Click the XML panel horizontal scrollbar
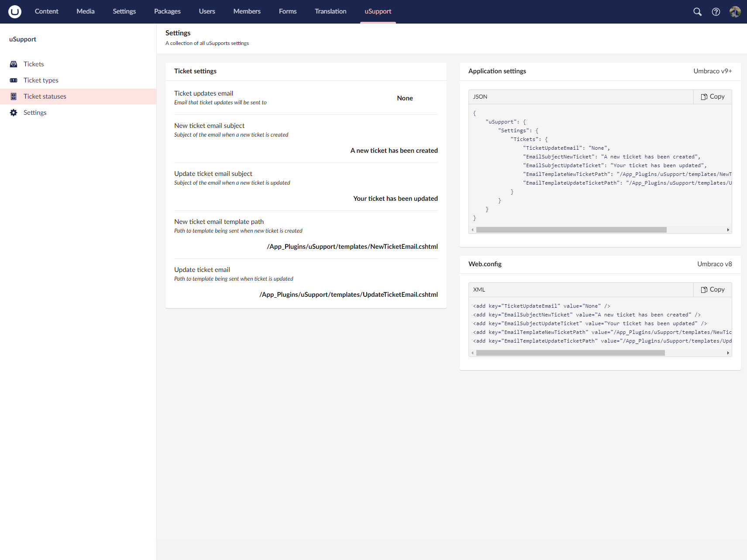This screenshot has width=747, height=560. (x=571, y=353)
